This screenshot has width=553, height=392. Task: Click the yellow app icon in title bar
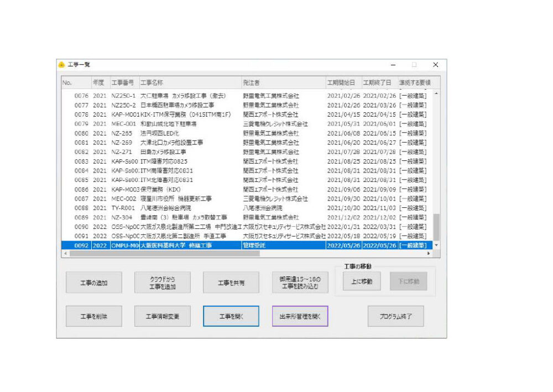coord(62,65)
